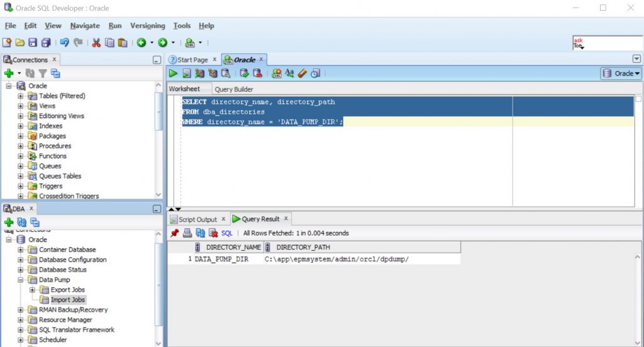The image size is (644, 347).
Task: Collapse the Data Pump node
Action: [21, 280]
